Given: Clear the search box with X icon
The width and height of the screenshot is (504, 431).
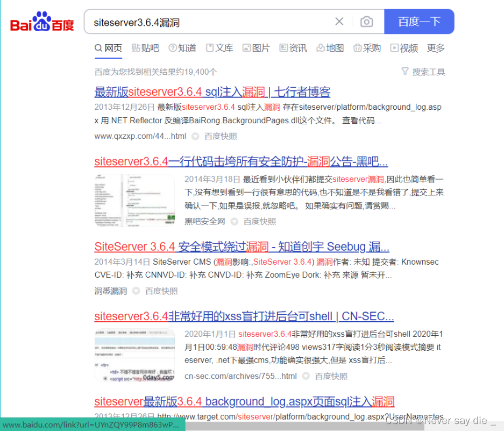Looking at the screenshot, I should [339, 22].
